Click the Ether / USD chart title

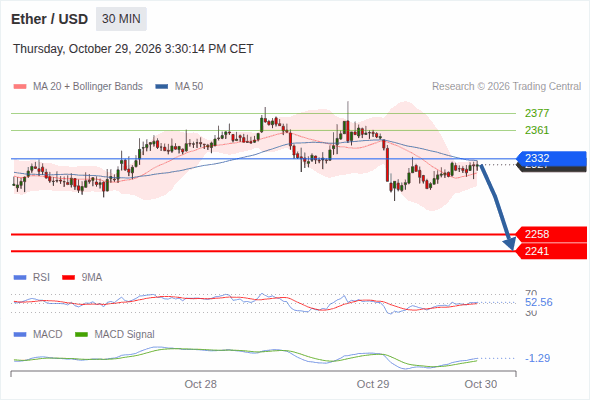tap(49, 19)
